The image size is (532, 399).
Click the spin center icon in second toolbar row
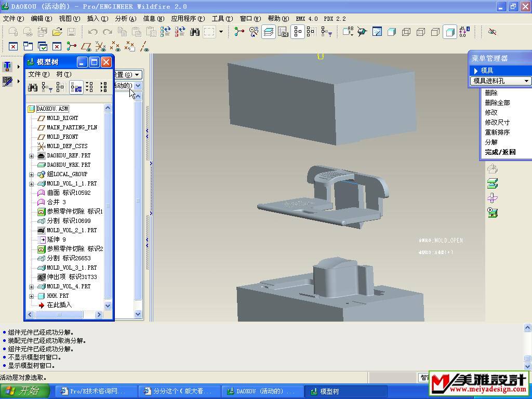coord(72,46)
